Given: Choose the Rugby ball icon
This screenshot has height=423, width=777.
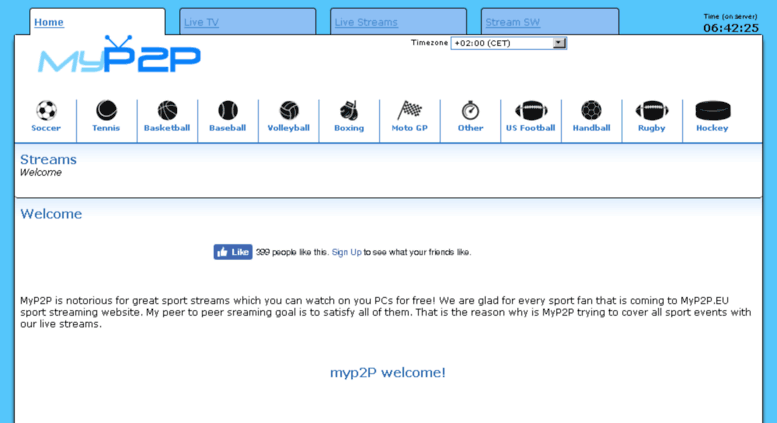Looking at the screenshot, I should coord(652,110).
